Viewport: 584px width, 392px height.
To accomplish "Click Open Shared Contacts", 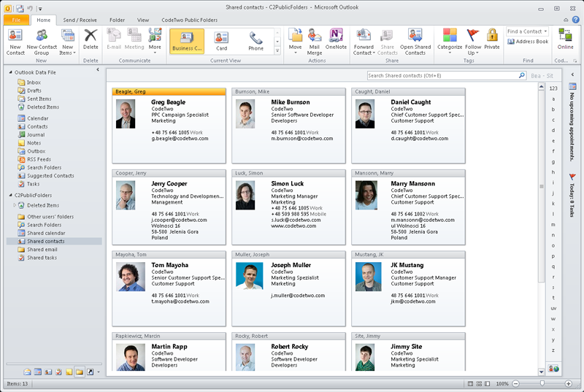I will coord(415,42).
